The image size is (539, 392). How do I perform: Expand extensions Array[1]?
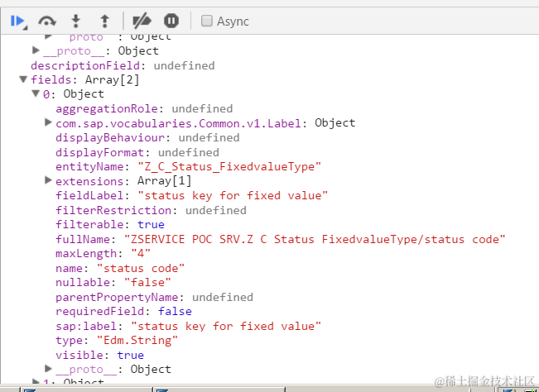[x=49, y=180]
